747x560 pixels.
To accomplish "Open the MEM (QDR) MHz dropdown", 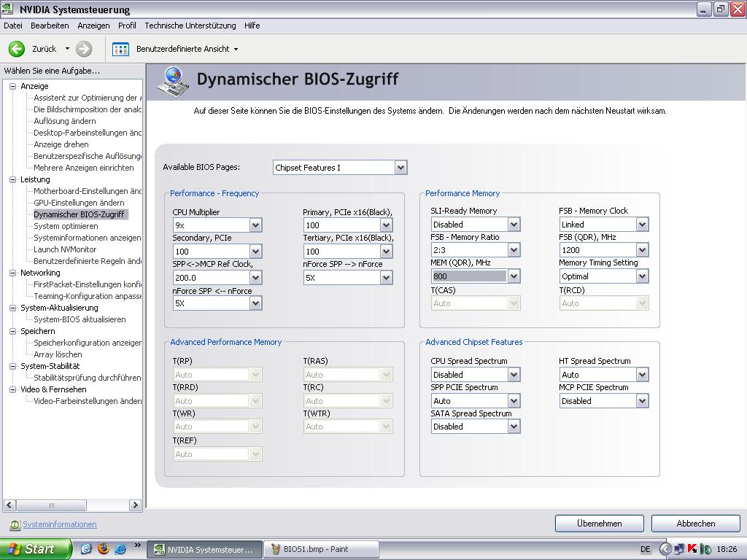I will [x=514, y=276].
